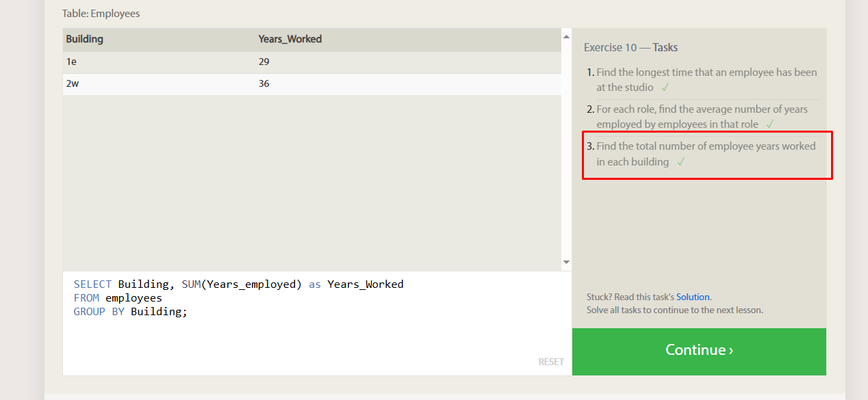868x400 pixels.
Task: Click the SELECT Building line in query
Action: coord(238,284)
